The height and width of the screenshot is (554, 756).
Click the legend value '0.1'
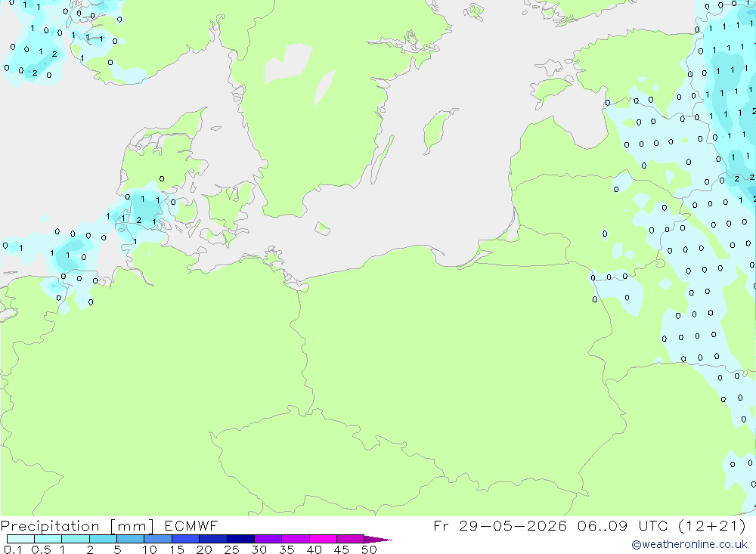pos(13,549)
